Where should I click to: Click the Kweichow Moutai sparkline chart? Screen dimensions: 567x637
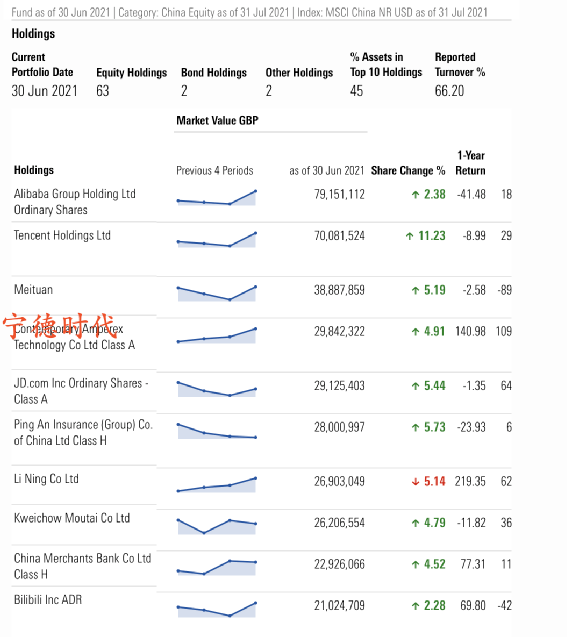coord(216,526)
